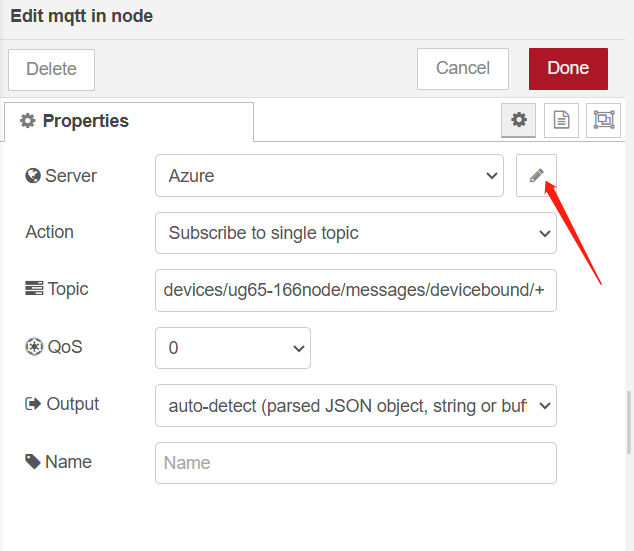The image size is (634, 551).
Task: Expand Action dropdown Subscribe to single topic
Action: (x=356, y=233)
